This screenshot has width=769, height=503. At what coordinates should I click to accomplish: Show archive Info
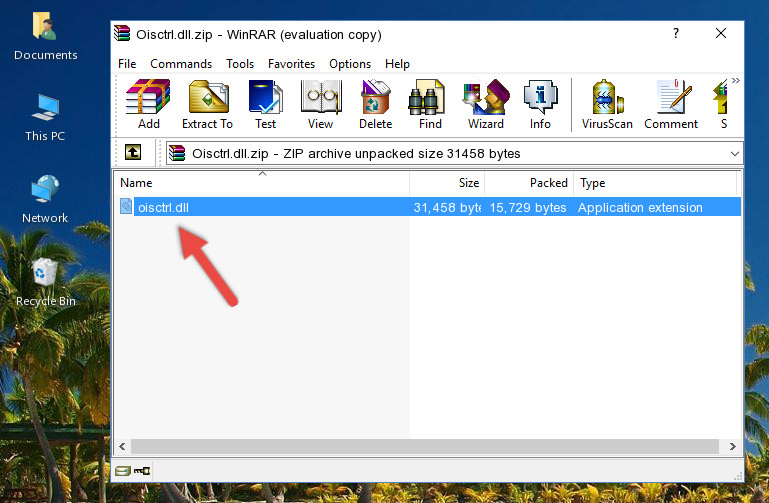pyautogui.click(x=540, y=104)
